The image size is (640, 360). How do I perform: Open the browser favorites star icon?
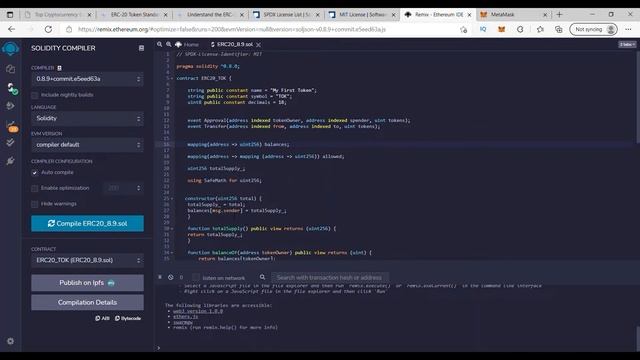pyautogui.click(x=540, y=29)
